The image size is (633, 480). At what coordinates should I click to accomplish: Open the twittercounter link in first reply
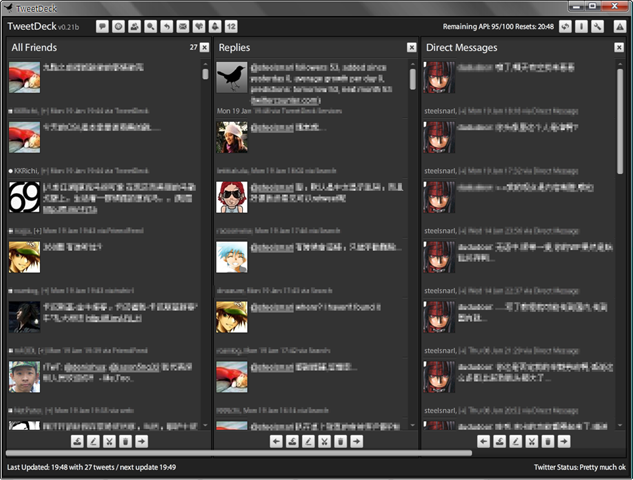coord(285,100)
